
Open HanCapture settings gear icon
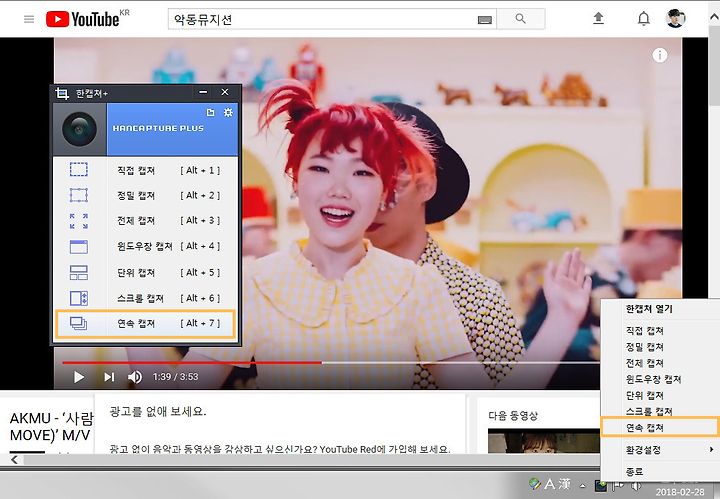(228, 112)
